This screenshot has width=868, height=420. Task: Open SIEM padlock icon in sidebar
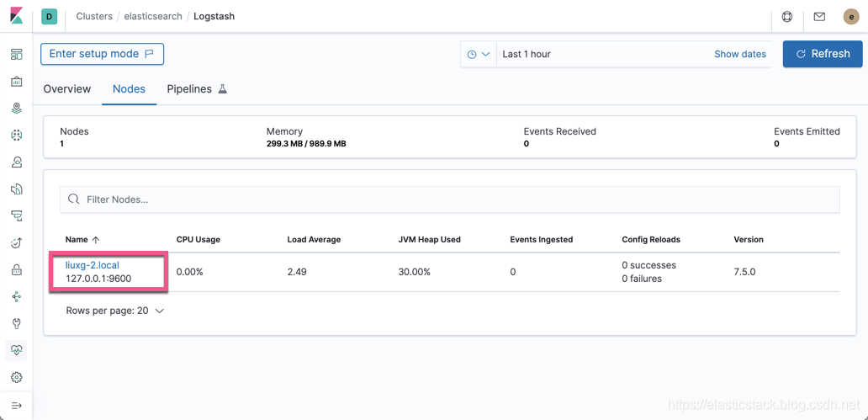click(17, 270)
